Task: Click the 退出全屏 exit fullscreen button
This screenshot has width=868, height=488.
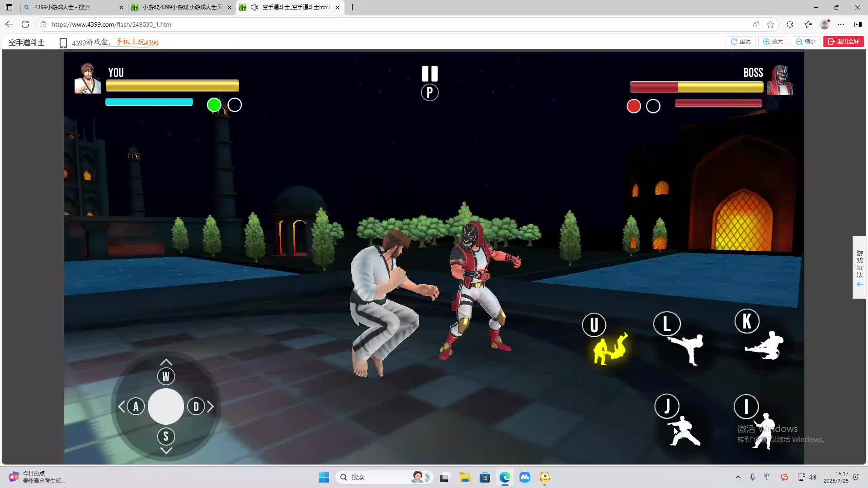Action: [844, 42]
